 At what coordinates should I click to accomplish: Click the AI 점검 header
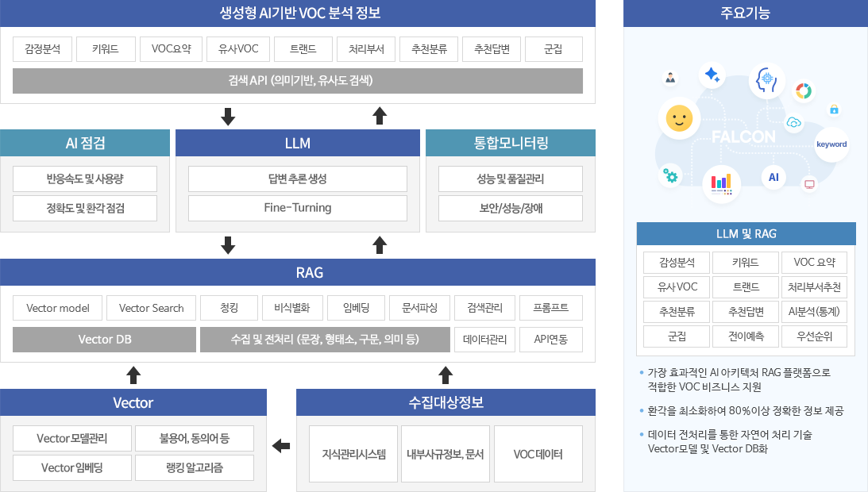(85, 143)
